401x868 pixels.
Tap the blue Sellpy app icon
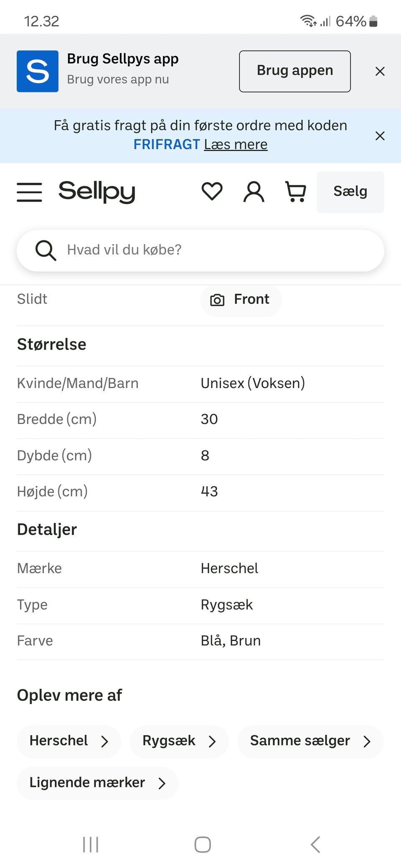[38, 71]
